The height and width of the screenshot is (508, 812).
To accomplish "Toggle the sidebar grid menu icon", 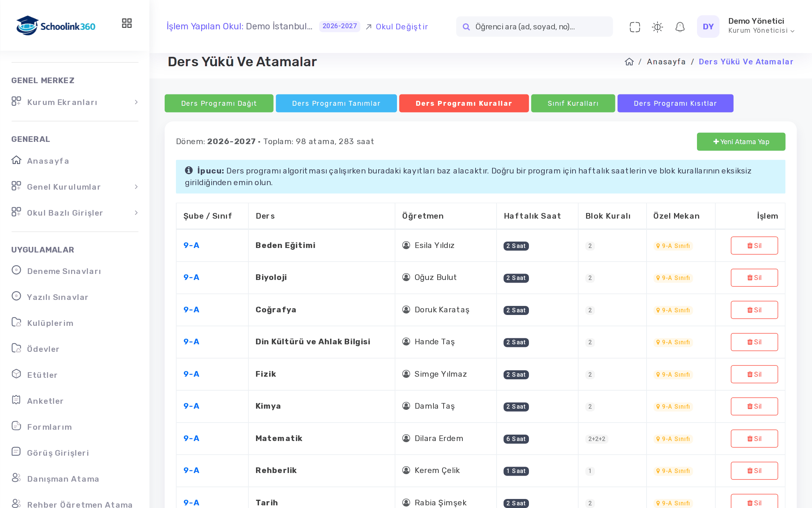I will [x=127, y=23].
